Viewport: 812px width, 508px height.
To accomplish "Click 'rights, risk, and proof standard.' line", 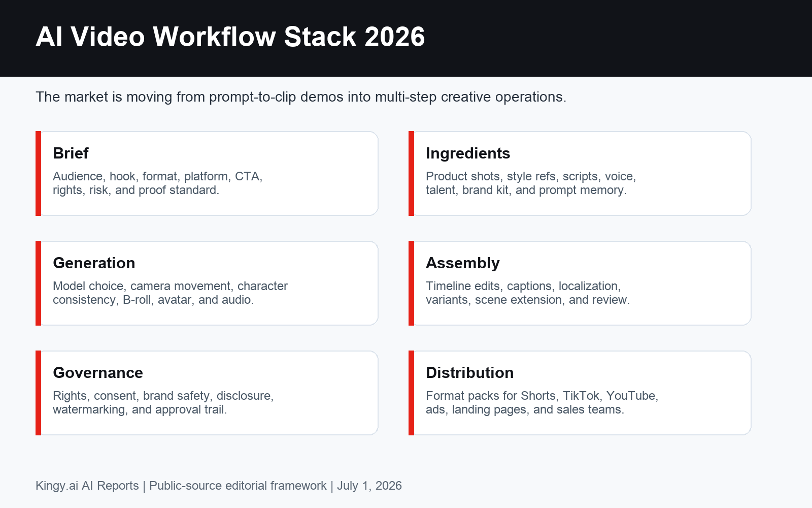I will pyautogui.click(x=136, y=190).
